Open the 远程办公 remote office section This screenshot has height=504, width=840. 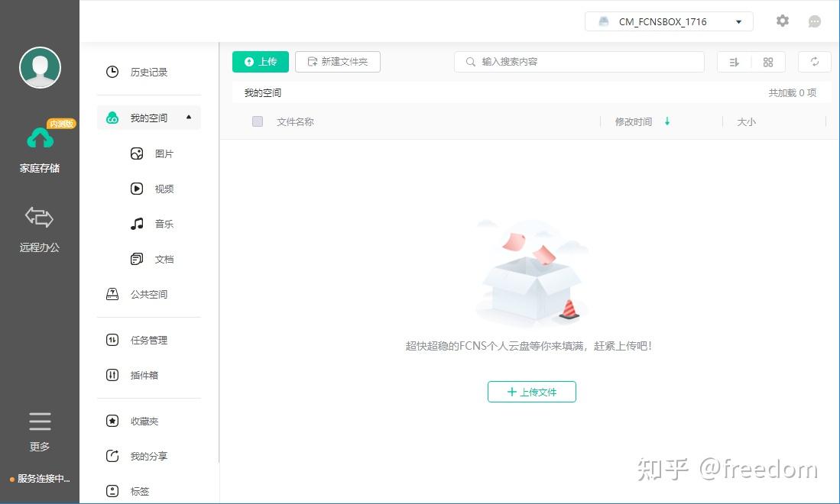click(40, 229)
